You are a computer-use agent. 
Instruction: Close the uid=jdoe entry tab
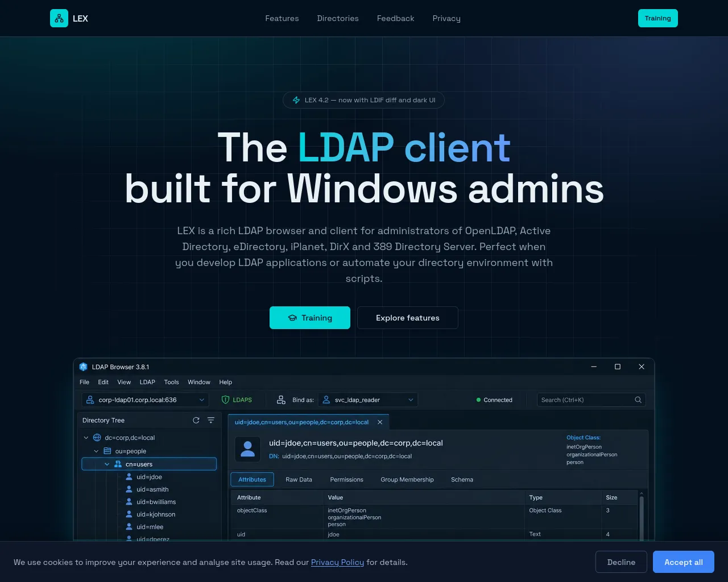pyautogui.click(x=380, y=422)
